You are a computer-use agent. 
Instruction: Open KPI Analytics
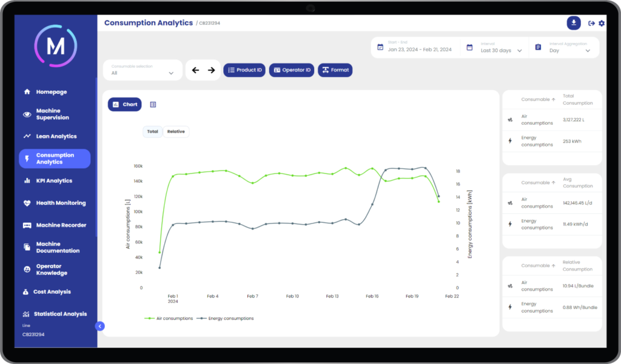click(x=54, y=181)
